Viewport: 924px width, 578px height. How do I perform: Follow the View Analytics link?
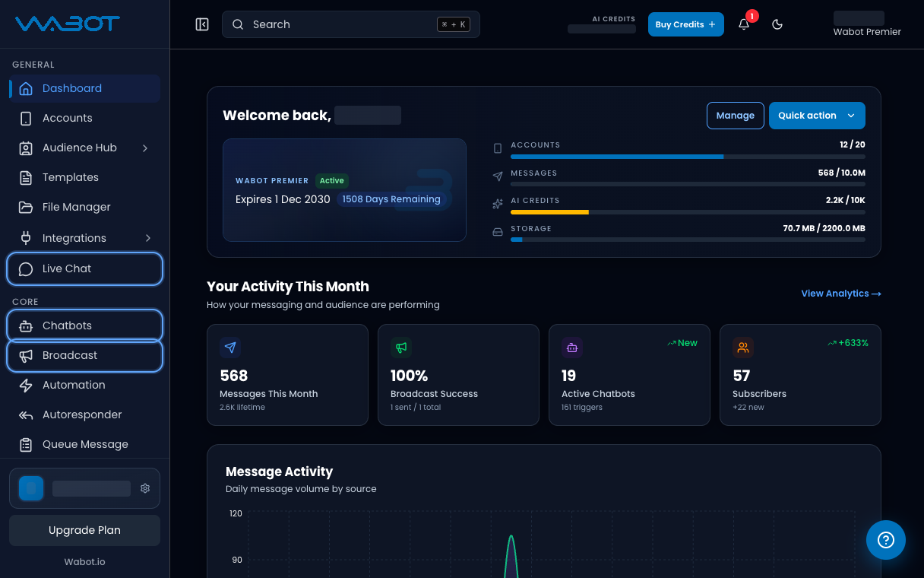coord(841,294)
